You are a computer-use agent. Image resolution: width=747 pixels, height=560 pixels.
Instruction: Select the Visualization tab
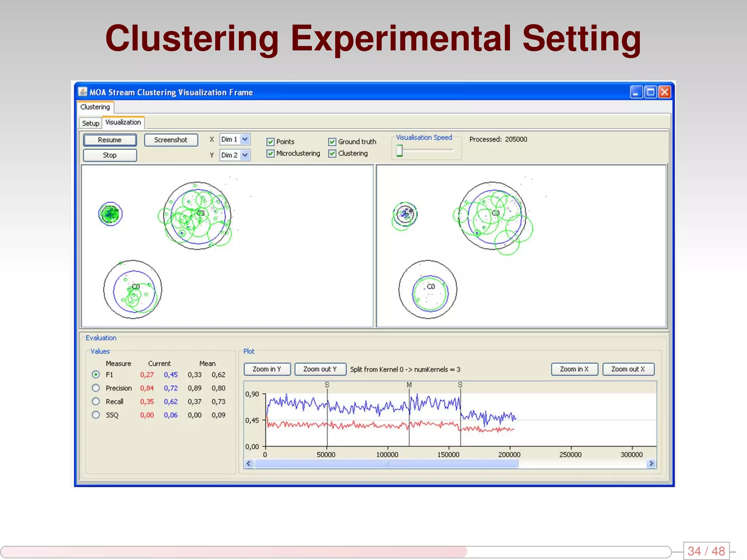click(123, 122)
